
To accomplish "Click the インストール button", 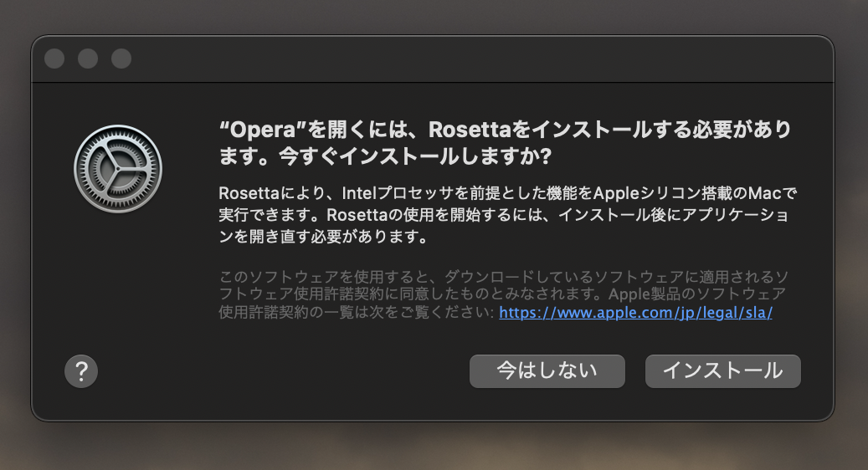I will click(722, 371).
